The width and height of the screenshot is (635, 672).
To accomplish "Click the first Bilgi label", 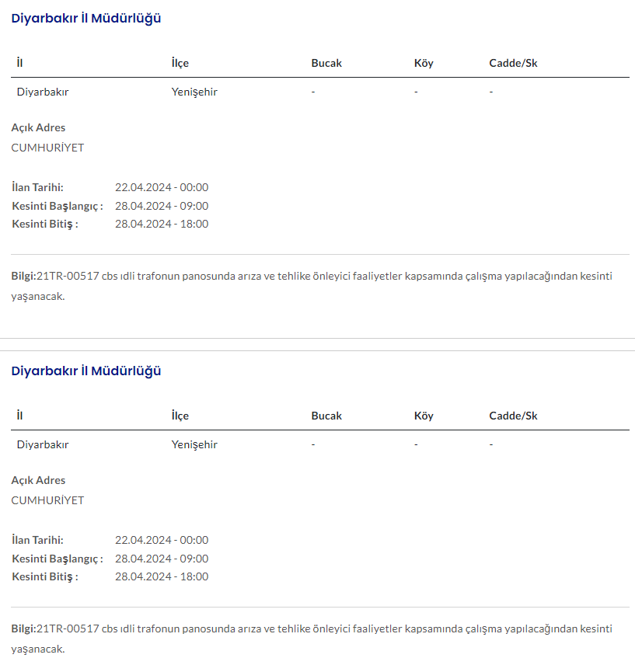I will pyautogui.click(x=23, y=276).
